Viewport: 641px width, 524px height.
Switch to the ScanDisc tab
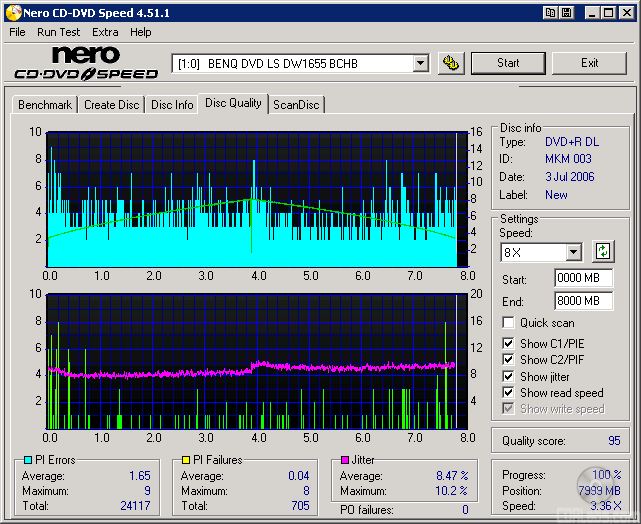[x=296, y=104]
